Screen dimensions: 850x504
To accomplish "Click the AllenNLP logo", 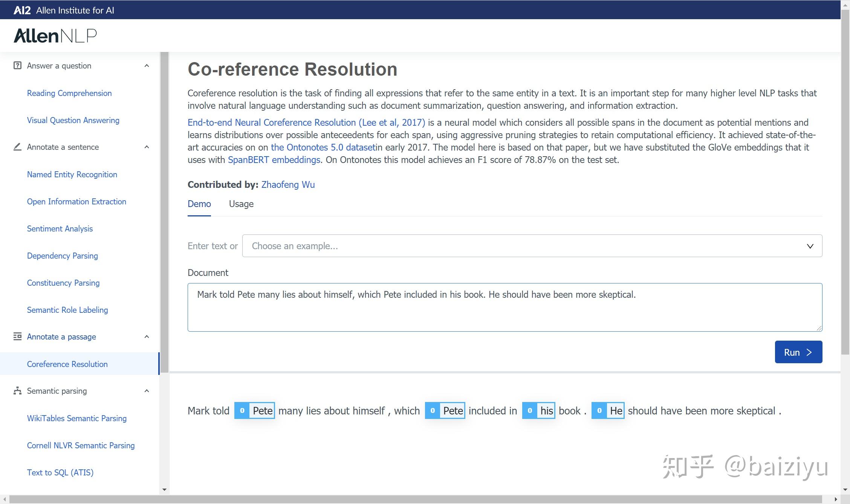I will tap(55, 36).
